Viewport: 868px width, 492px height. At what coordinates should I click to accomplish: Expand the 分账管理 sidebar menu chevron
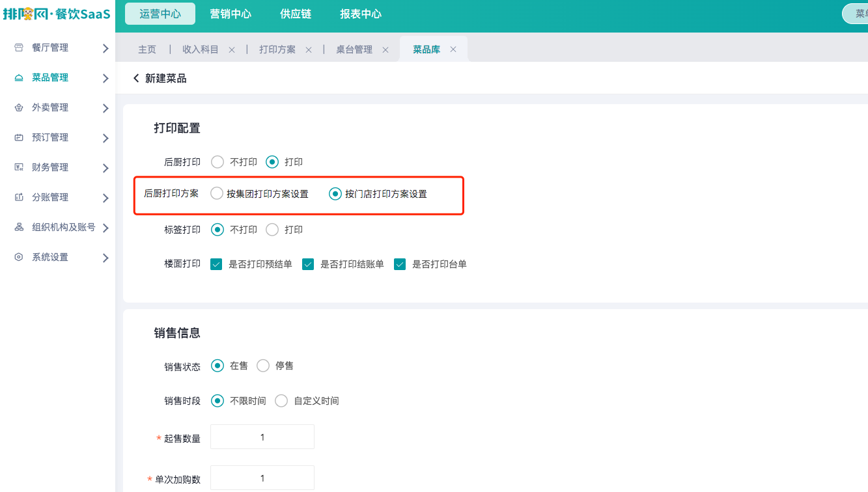[x=105, y=198]
